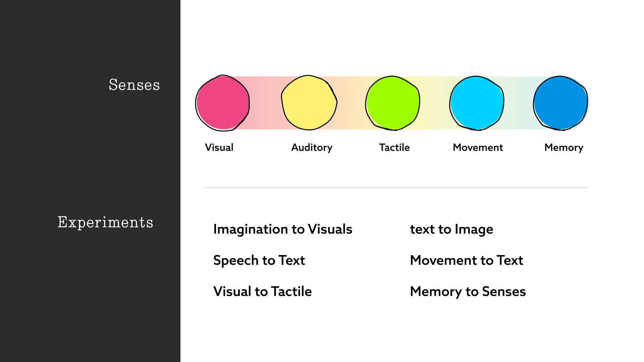Click the gradient band between Visual and Auditory
This screenshot has height=362, width=644.
pyautogui.click(x=265, y=103)
